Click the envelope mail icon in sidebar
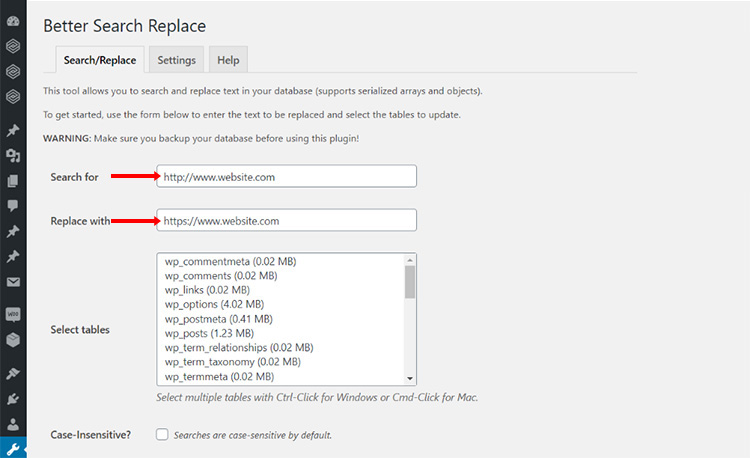750x458 pixels. coord(13,282)
